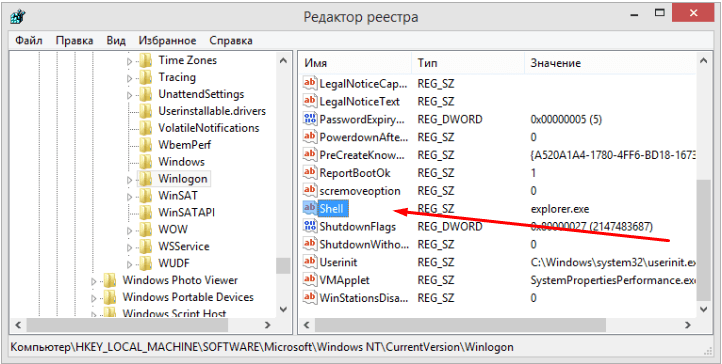Click the Userinstallable.drivers folder icon

click(x=146, y=111)
